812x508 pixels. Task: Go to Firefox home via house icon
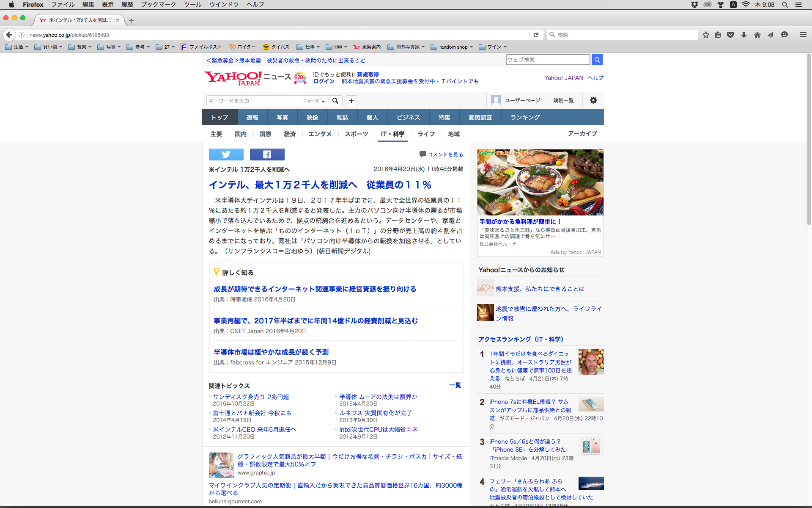(757, 35)
